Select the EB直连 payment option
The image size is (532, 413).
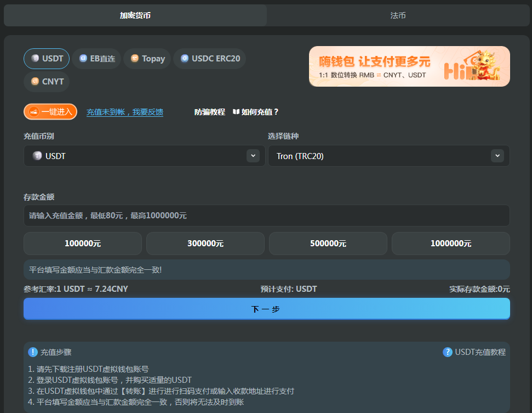click(x=96, y=59)
